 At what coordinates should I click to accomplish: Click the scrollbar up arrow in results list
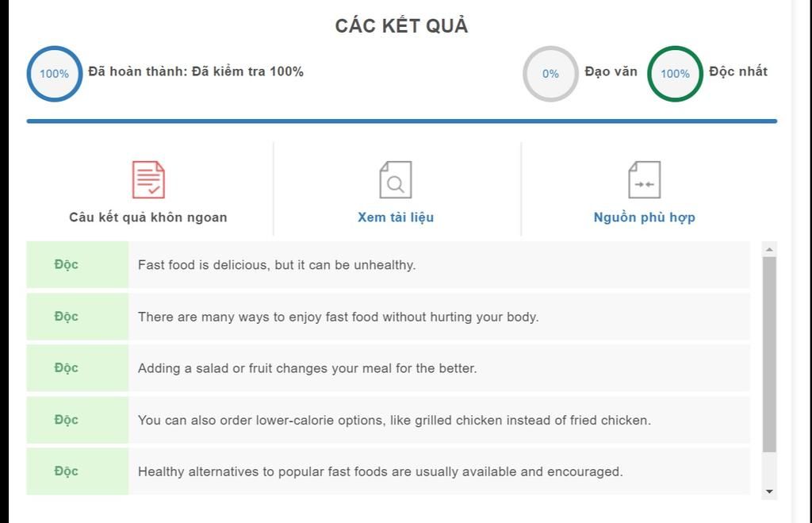coord(769,249)
